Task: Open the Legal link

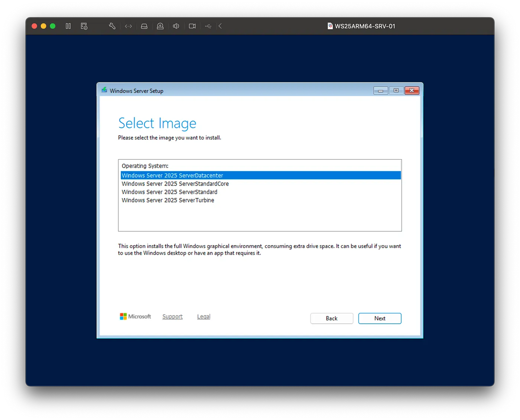Action: point(204,316)
